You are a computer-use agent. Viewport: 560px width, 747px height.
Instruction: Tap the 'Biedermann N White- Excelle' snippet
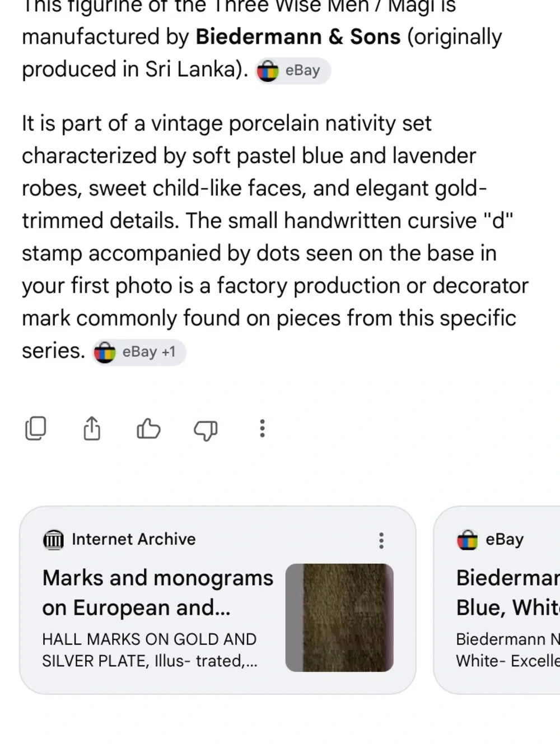pyautogui.click(x=508, y=650)
